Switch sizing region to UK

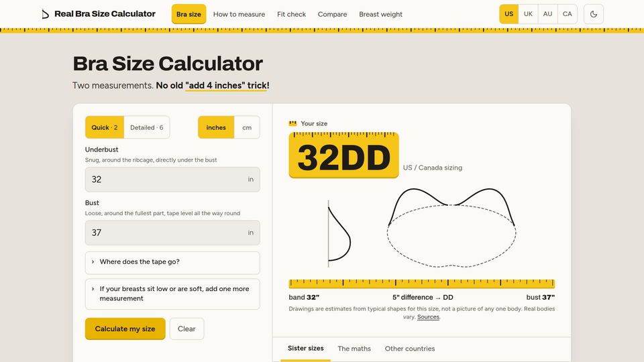(528, 14)
